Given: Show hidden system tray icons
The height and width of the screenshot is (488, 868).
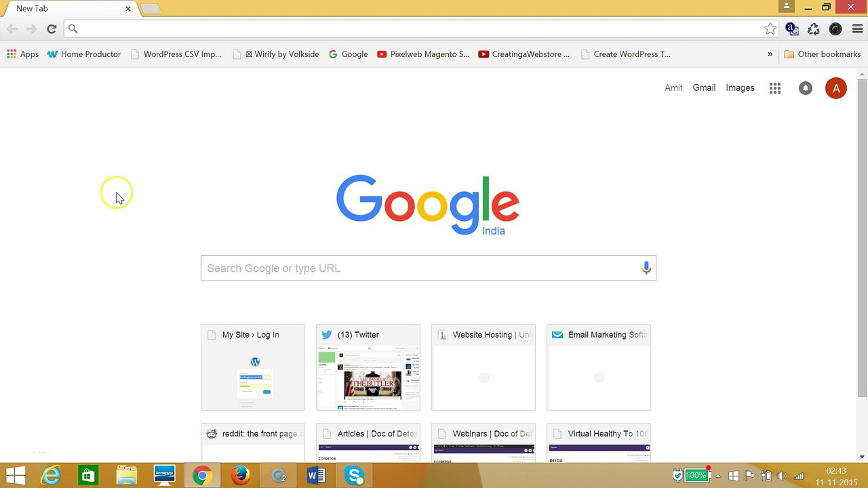Looking at the screenshot, I should 718,476.
